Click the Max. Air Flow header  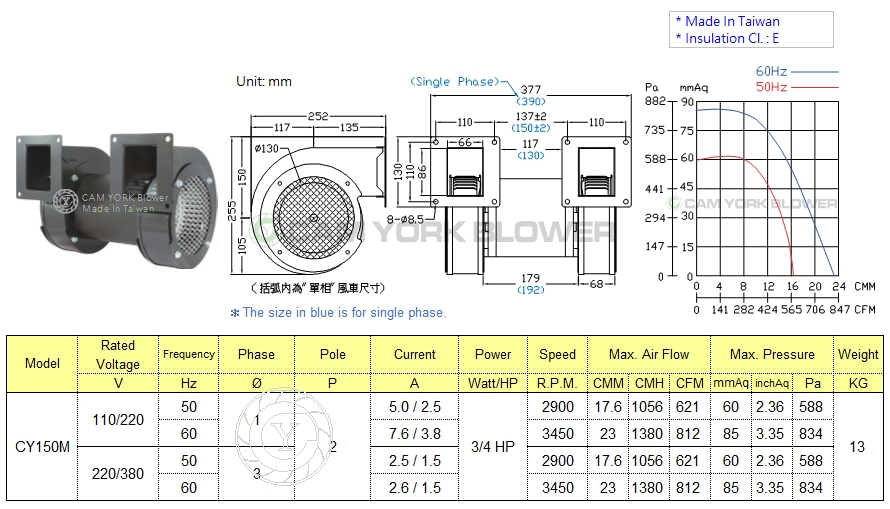649,355
